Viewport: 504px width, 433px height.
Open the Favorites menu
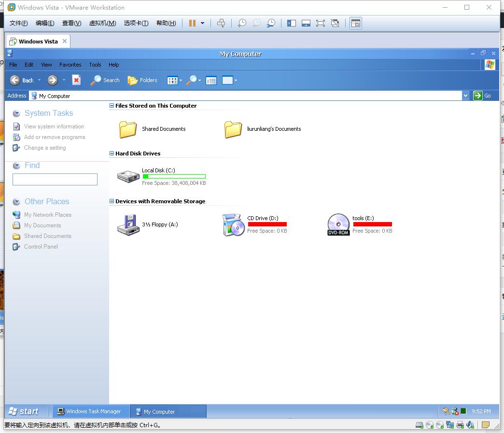(70, 65)
